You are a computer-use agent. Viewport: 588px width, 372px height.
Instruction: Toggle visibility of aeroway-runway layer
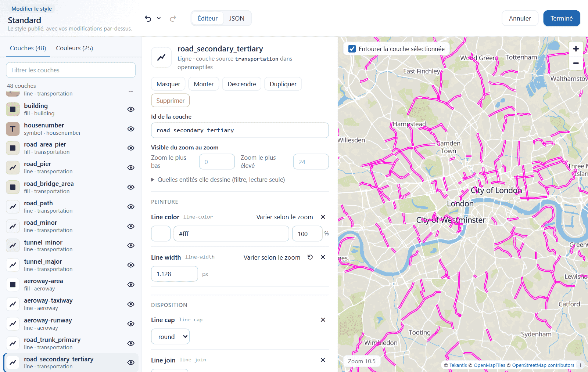point(131,324)
